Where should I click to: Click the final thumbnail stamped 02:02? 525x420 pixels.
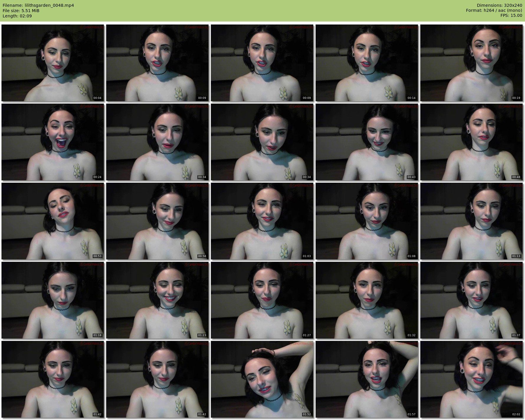[472, 379]
